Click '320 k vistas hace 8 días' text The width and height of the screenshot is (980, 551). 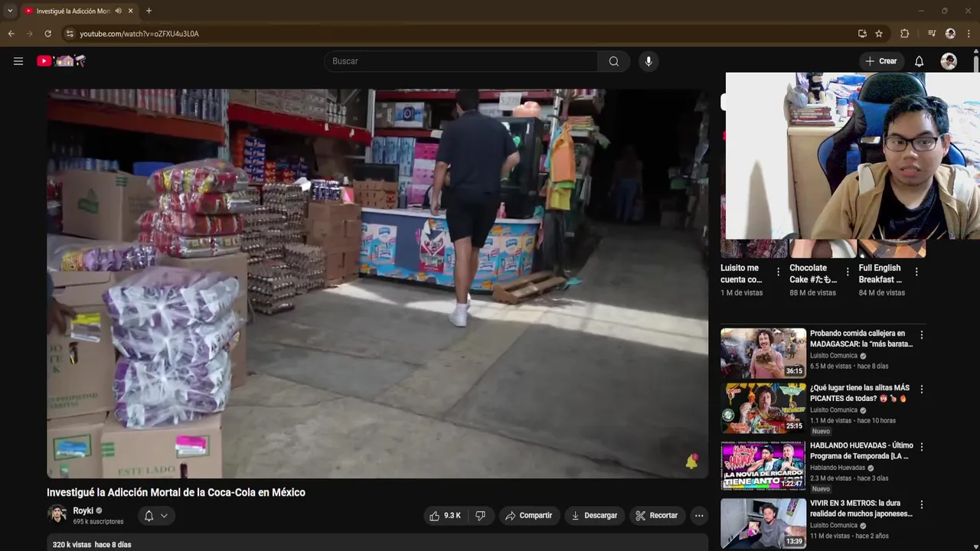pyautogui.click(x=92, y=545)
